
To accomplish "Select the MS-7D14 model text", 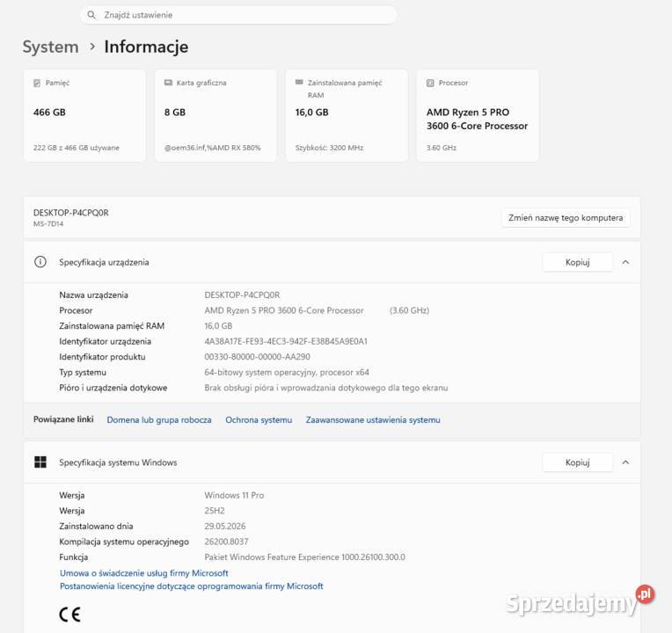I will point(48,223).
